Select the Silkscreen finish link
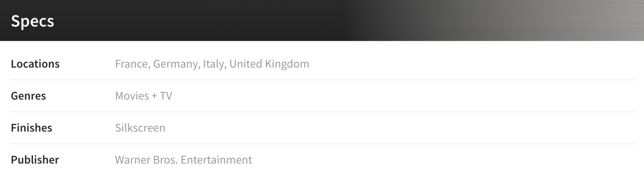 coord(140,128)
